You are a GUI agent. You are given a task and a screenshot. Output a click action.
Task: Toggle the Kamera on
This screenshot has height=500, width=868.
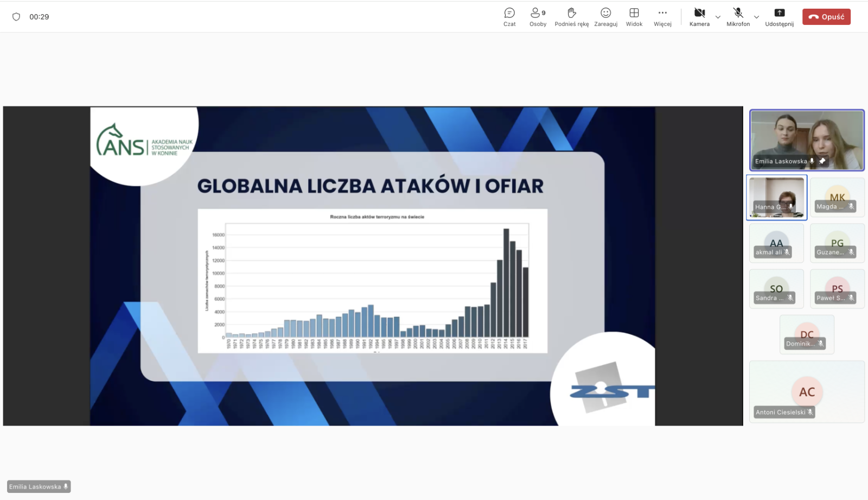tap(699, 17)
